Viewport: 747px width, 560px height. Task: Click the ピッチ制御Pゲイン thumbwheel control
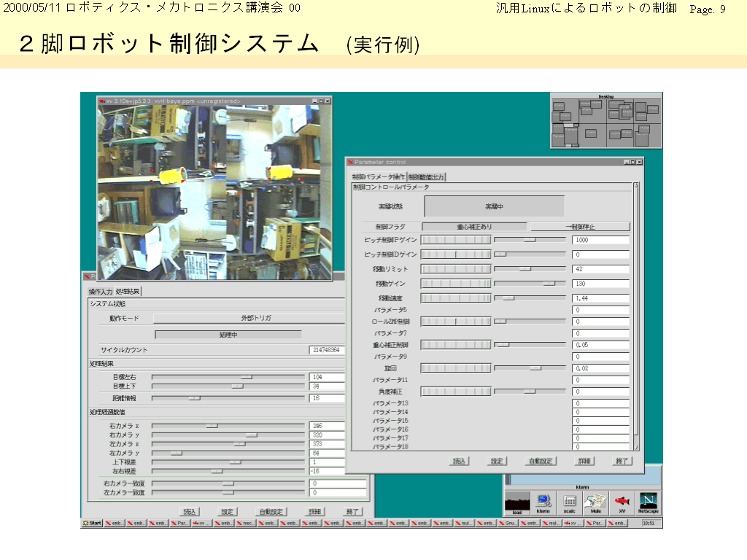pyautogui.click(x=456, y=240)
